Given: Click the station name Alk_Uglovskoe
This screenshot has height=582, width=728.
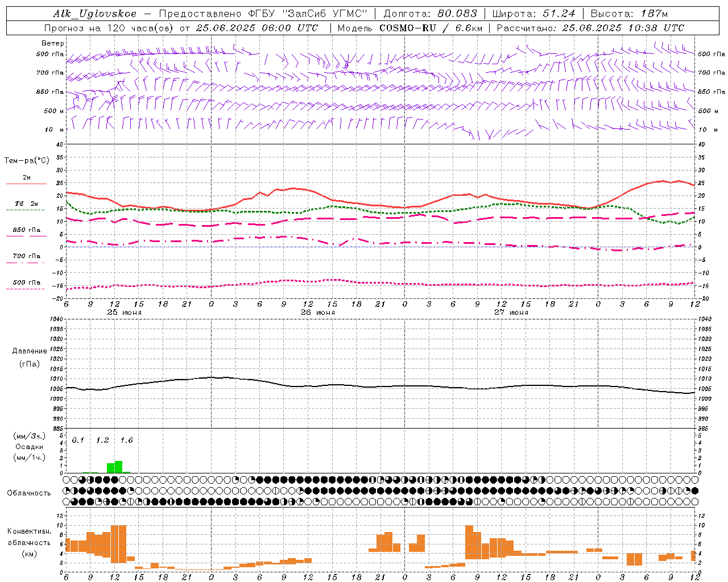Looking at the screenshot, I should click(94, 14).
